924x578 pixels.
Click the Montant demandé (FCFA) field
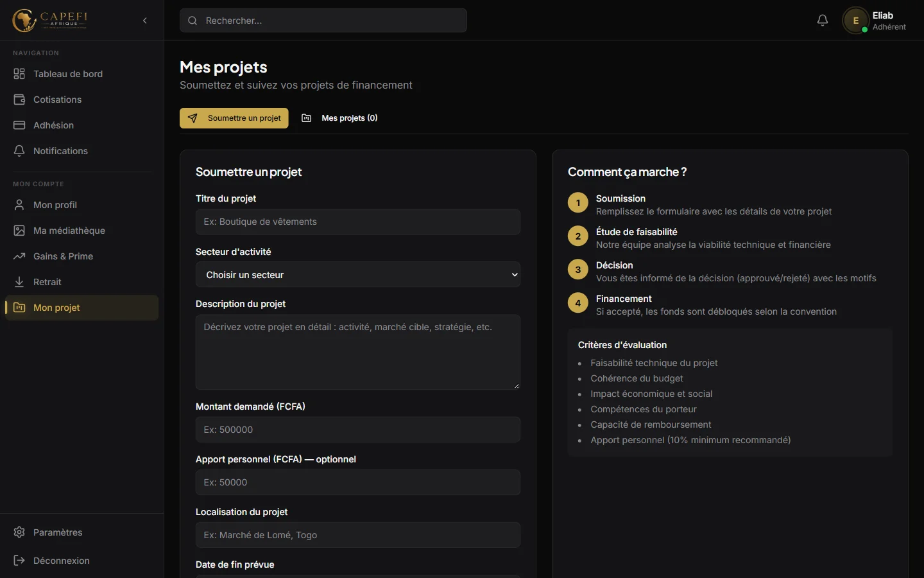click(358, 430)
